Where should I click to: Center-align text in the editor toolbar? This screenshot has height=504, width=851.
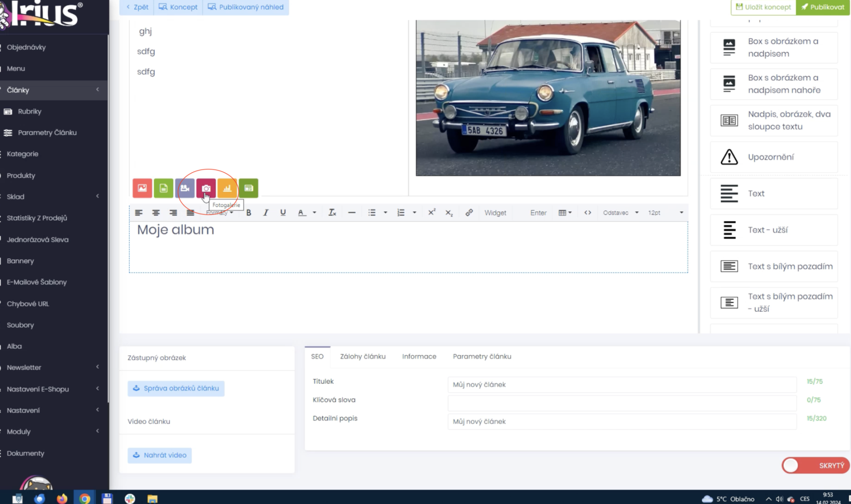click(156, 213)
